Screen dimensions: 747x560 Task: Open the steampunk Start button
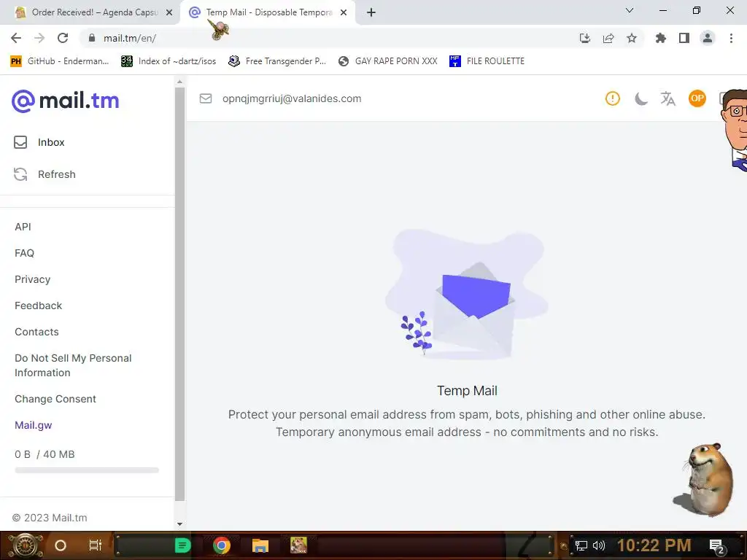[25, 545]
